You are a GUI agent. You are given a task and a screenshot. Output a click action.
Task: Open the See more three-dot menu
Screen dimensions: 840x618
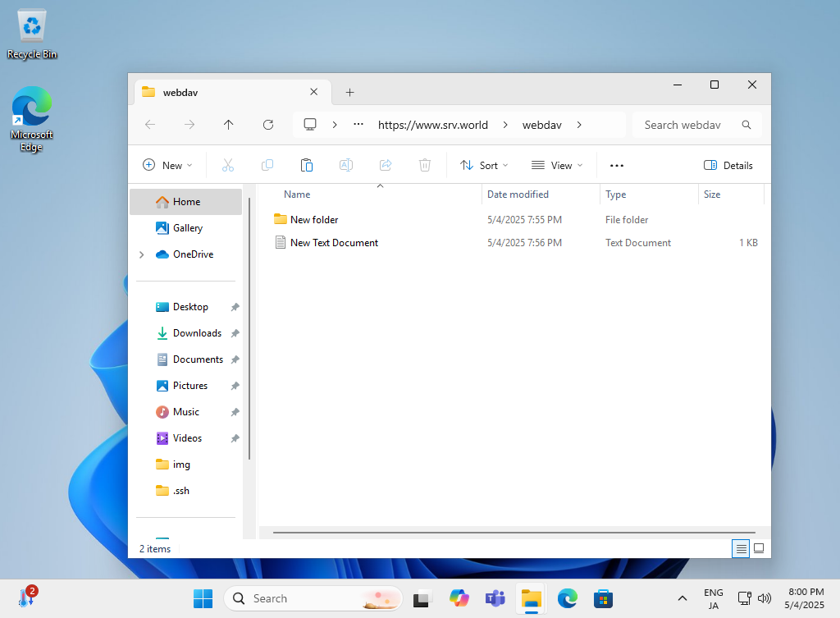point(617,166)
